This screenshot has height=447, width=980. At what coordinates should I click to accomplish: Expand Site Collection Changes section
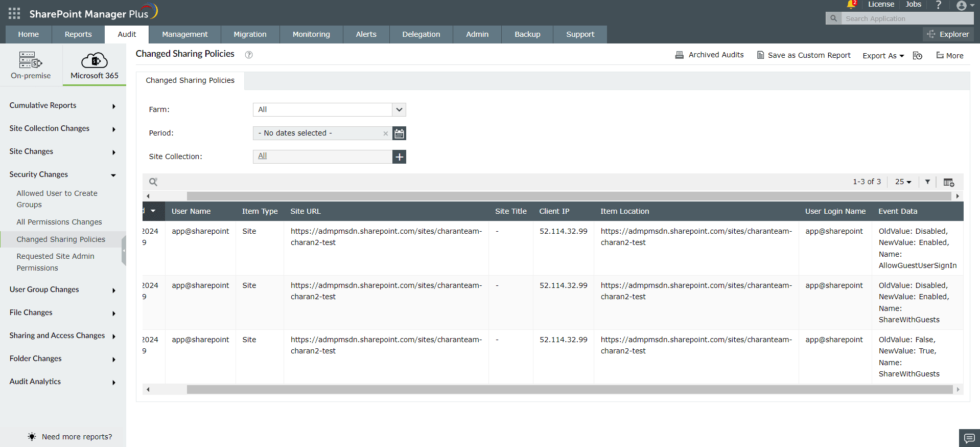pyautogui.click(x=63, y=128)
